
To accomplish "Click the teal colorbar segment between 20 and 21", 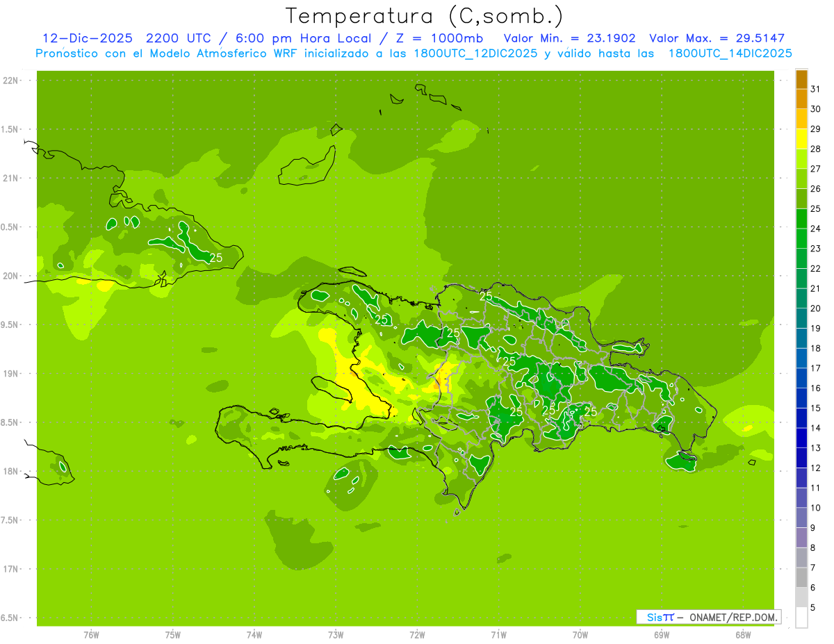I will pyautogui.click(x=801, y=299).
